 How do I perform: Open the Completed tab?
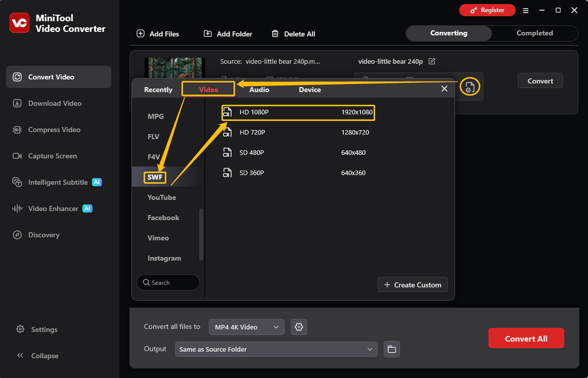pyautogui.click(x=535, y=33)
